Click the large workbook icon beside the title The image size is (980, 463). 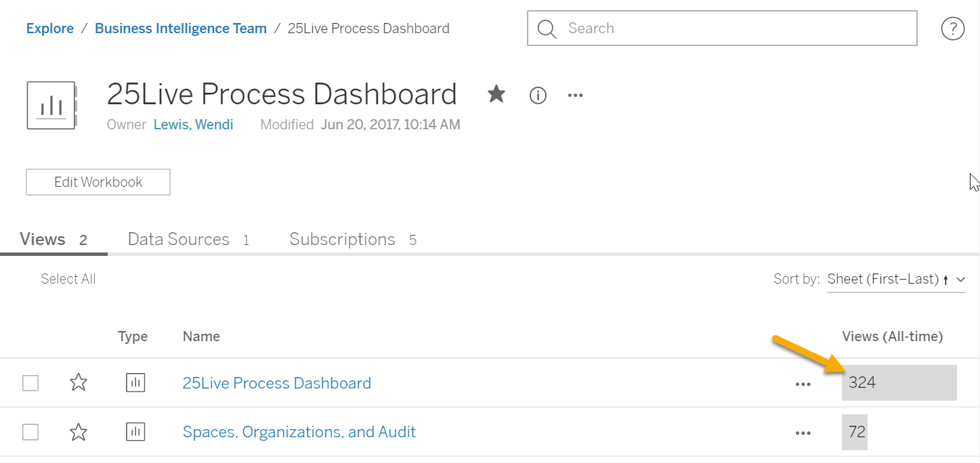51,105
